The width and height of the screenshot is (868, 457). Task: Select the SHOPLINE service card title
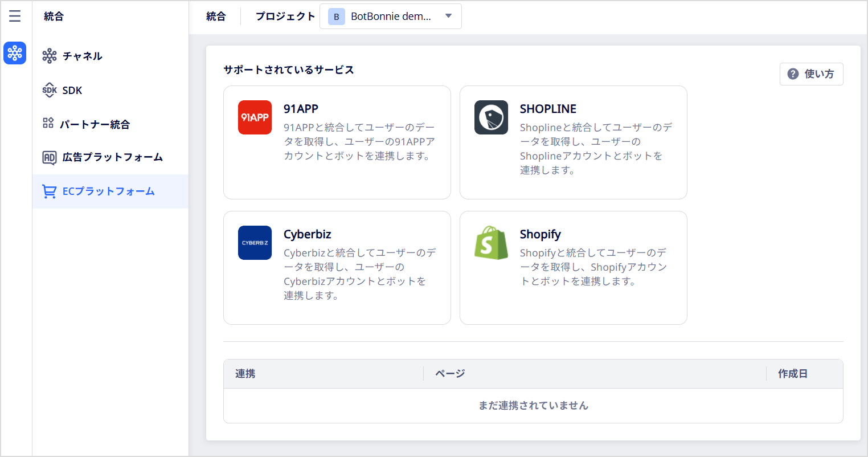548,109
